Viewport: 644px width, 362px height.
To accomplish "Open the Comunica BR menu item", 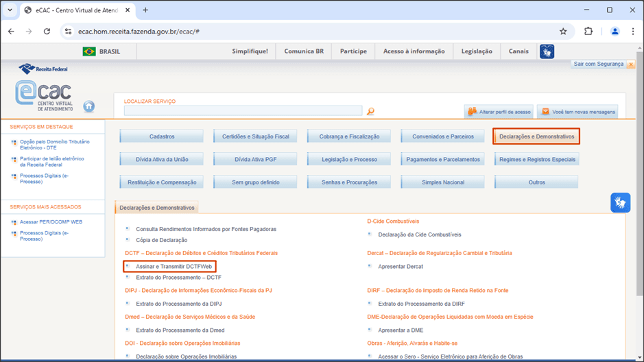I will point(304,51).
